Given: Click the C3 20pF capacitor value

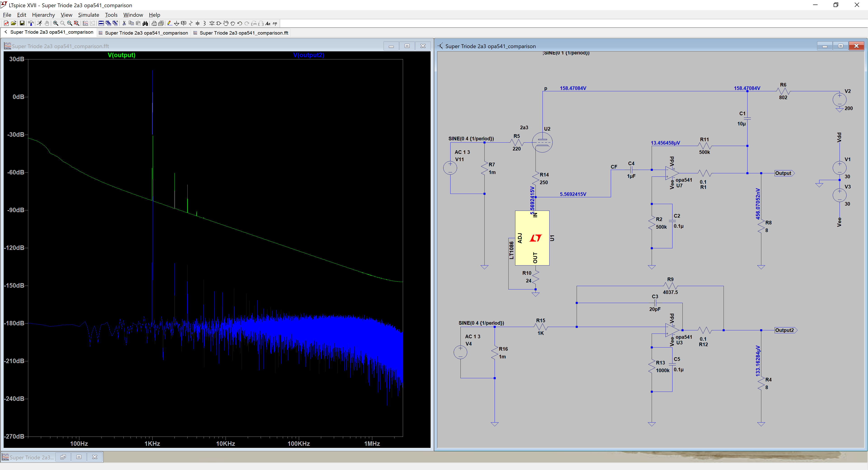Looking at the screenshot, I should pyautogui.click(x=655, y=309).
